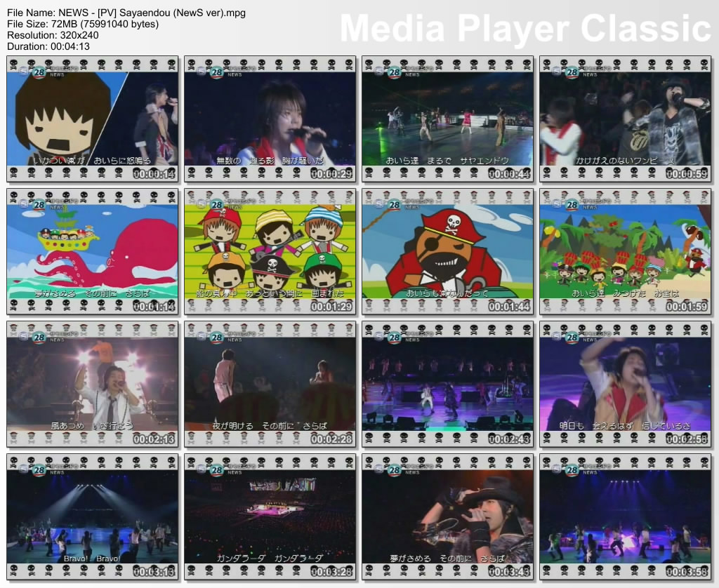Open the dark stage thumbnail at 00:02:28

coord(270,384)
